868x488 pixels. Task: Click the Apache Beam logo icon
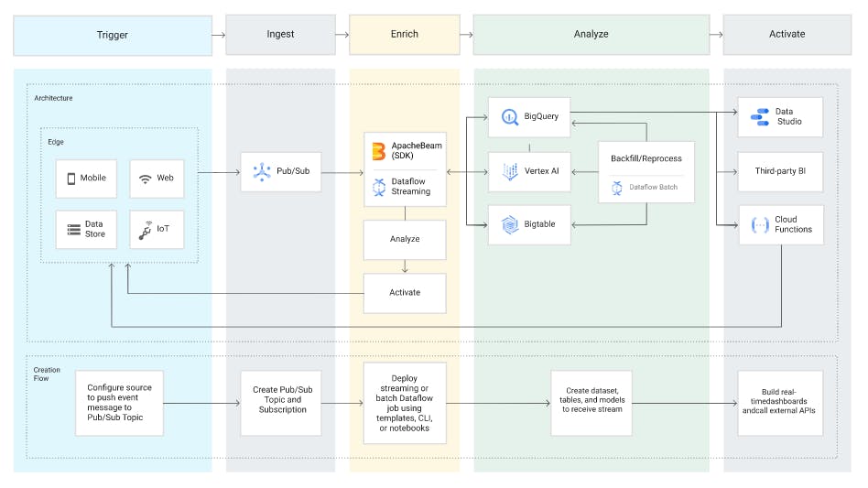tap(379, 150)
